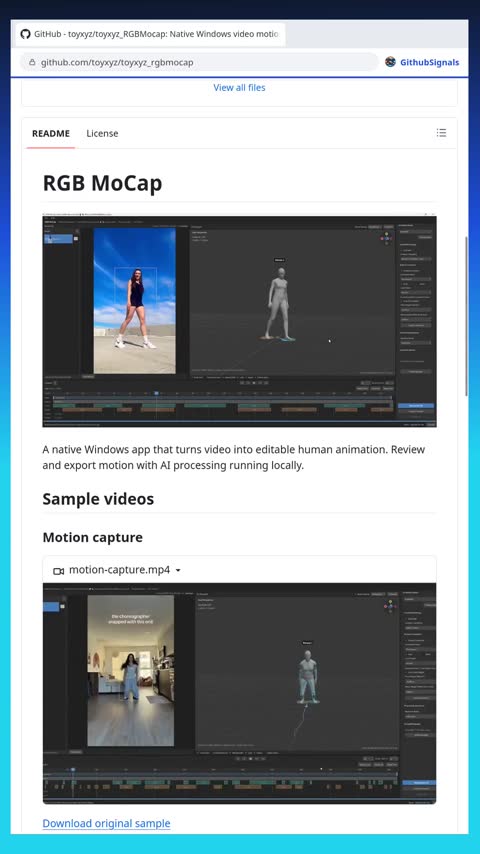The image size is (480, 854).
Task: Switch to the License tab
Action: [x=102, y=133]
